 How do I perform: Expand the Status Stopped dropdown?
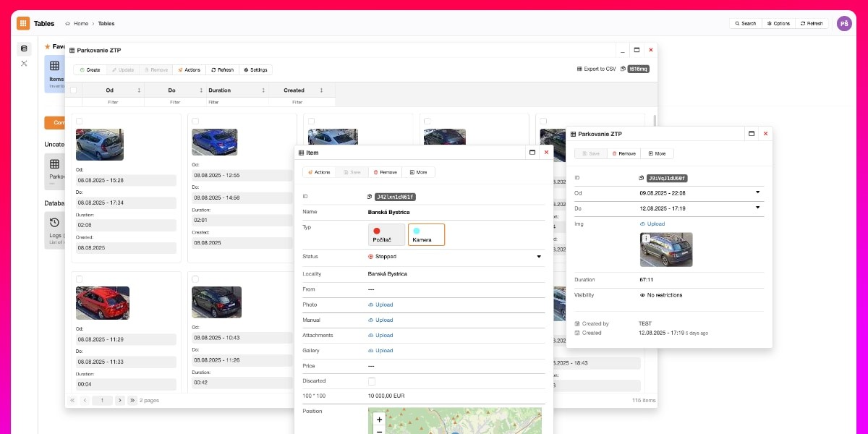[x=539, y=257]
